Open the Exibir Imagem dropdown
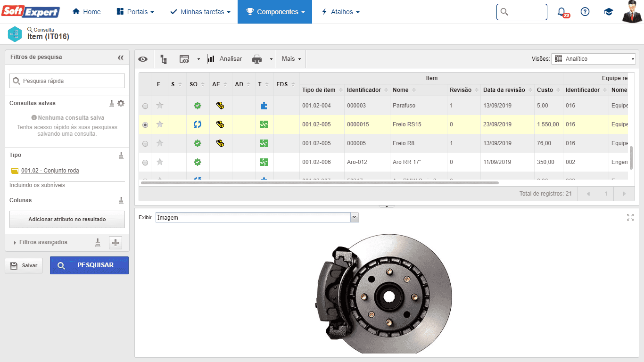The width and height of the screenshot is (644, 362). coord(257,217)
